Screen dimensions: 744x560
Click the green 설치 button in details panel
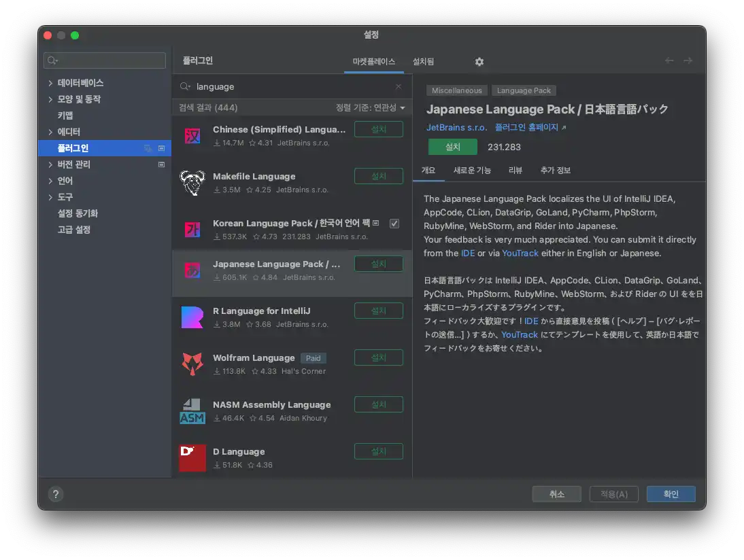point(453,147)
